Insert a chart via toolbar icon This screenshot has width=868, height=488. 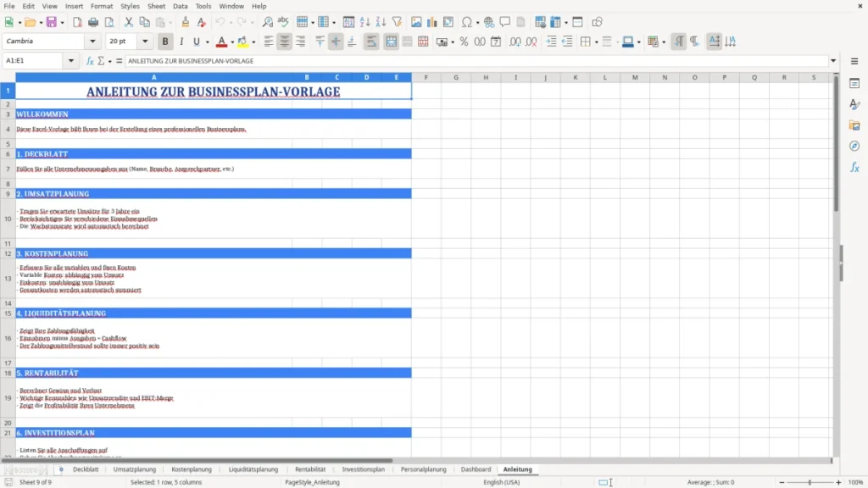tap(432, 22)
